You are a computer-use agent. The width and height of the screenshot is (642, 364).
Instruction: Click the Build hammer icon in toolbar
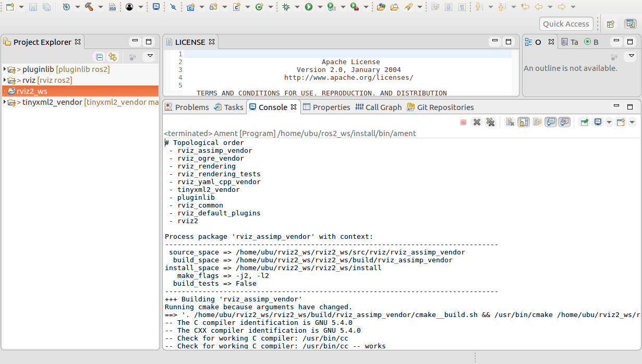[89, 7]
